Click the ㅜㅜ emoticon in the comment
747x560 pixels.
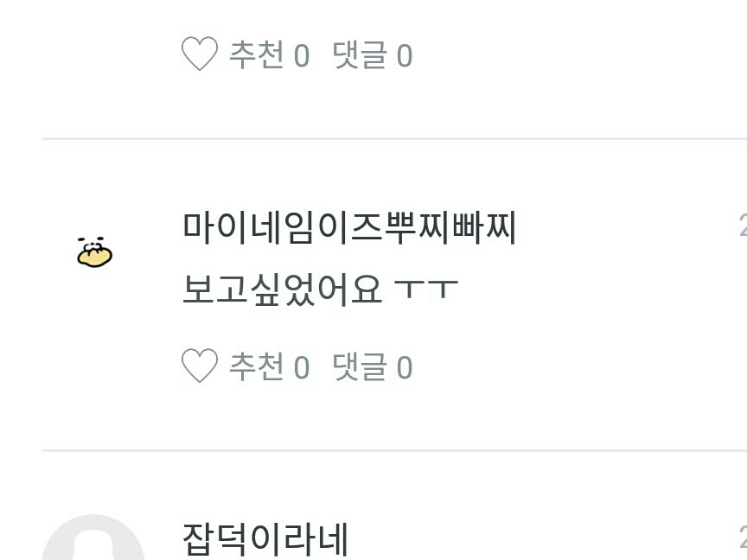[x=426, y=289]
